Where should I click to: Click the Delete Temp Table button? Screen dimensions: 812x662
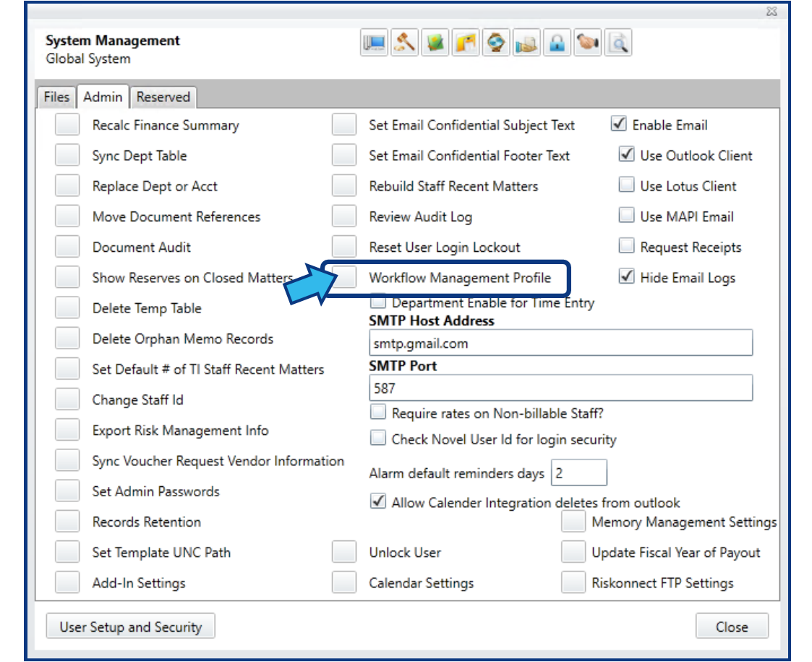[67, 307]
